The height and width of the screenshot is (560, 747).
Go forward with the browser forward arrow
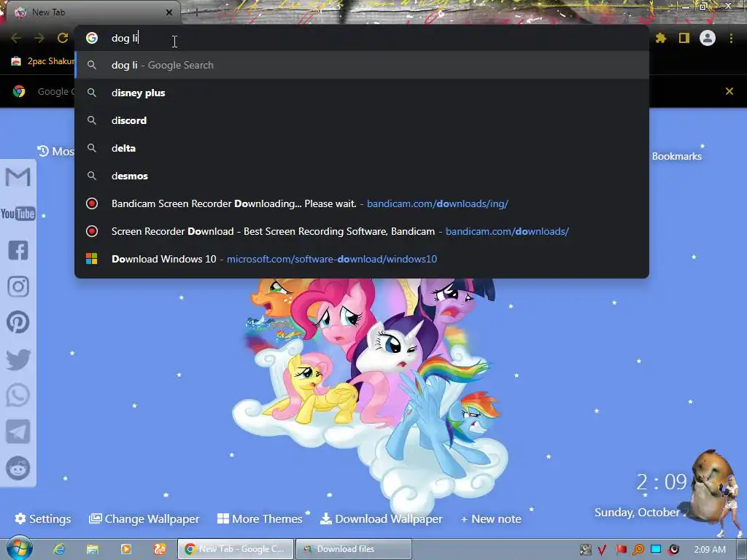tap(39, 38)
